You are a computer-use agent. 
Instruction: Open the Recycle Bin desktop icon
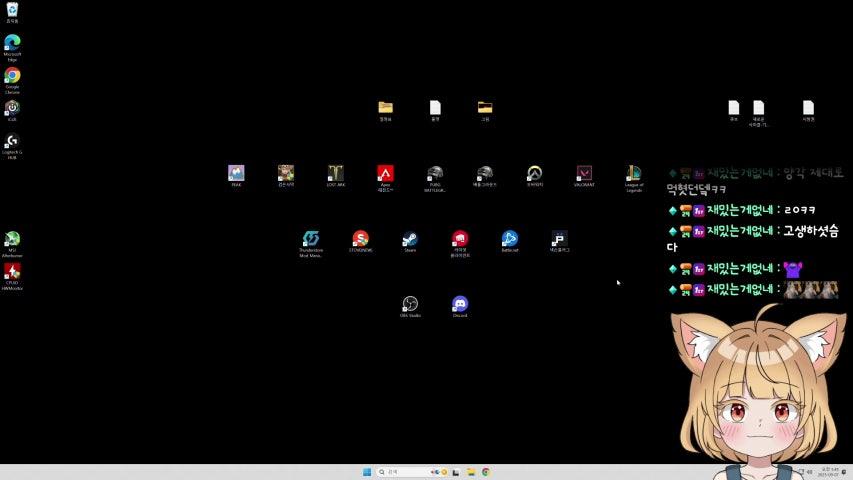coord(12,10)
